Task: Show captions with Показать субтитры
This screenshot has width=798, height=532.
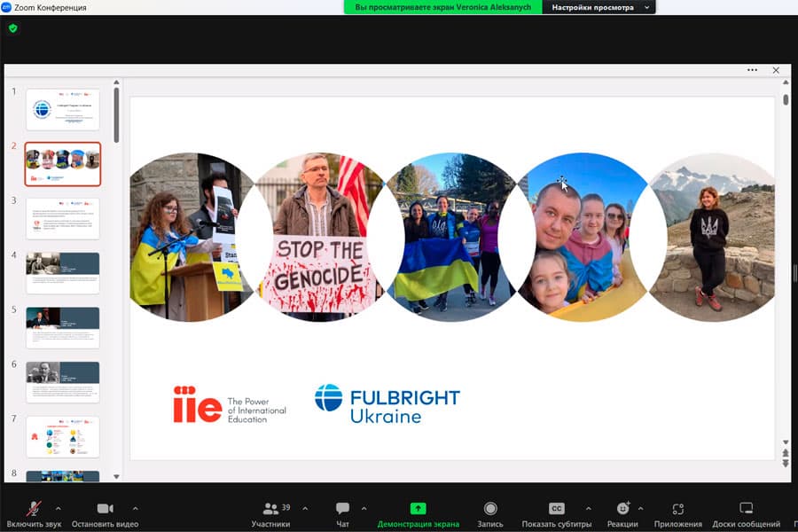Action: point(557,514)
